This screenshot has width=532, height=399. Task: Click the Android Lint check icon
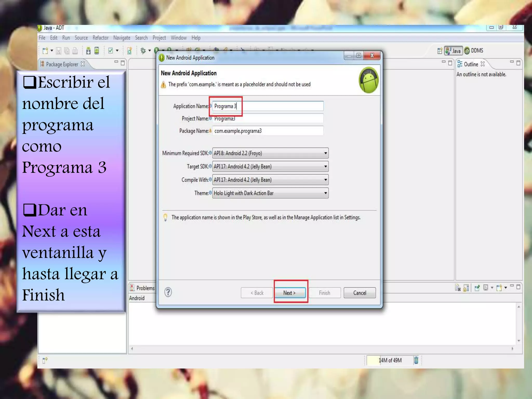coord(111,51)
